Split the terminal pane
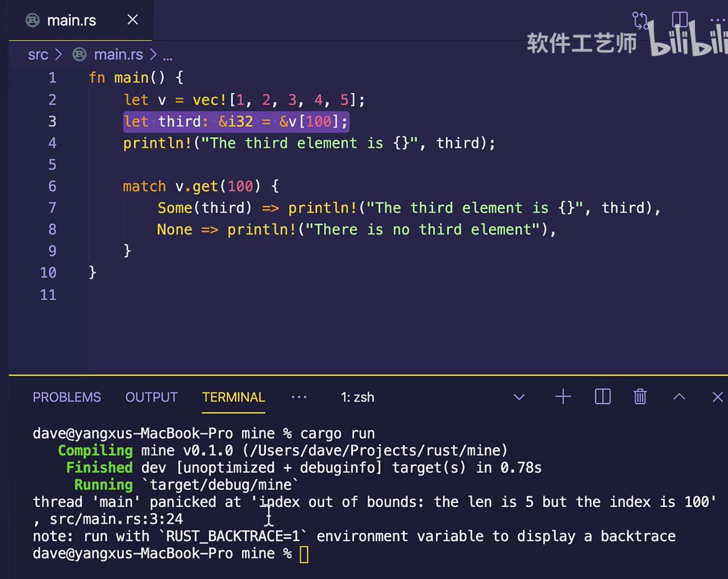The height and width of the screenshot is (579, 728). (x=603, y=397)
